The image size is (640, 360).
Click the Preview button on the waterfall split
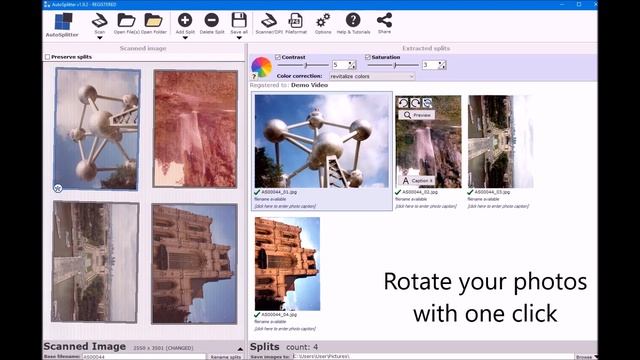[417, 115]
